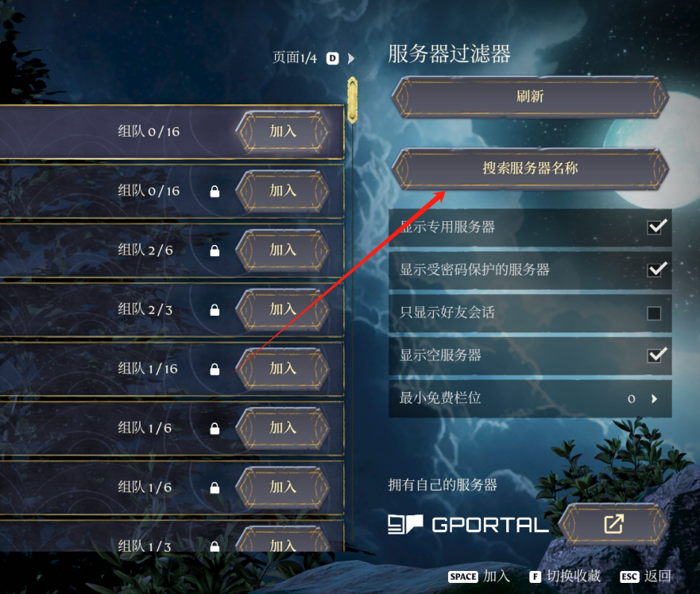Increase 最小免费栏位 with the right arrow
700x594 pixels.
coord(655,399)
